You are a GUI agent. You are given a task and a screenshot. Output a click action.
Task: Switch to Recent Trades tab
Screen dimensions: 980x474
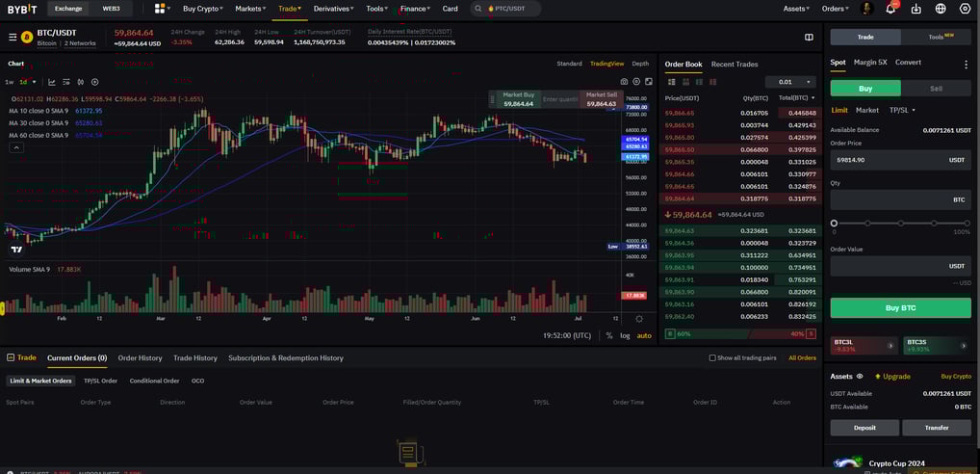(735, 64)
